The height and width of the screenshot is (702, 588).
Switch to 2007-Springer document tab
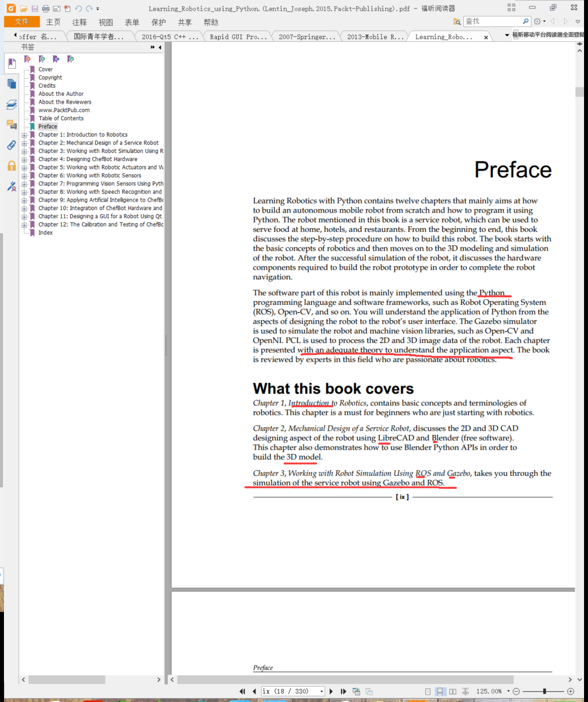tap(306, 37)
